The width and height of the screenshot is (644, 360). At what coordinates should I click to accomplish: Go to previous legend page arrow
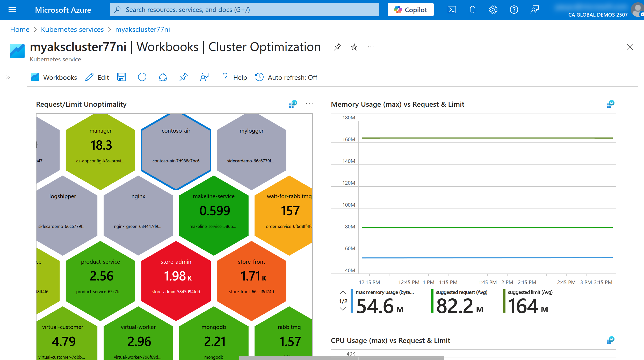[x=343, y=293]
